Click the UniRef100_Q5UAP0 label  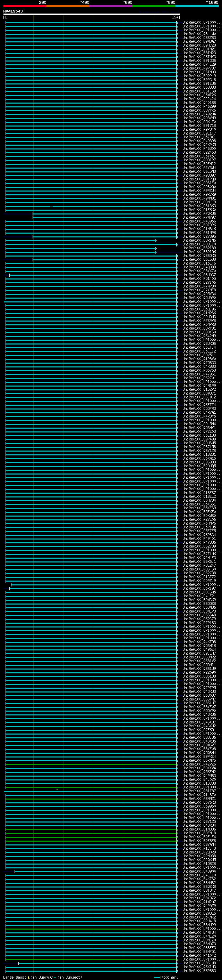tap(199, 298)
